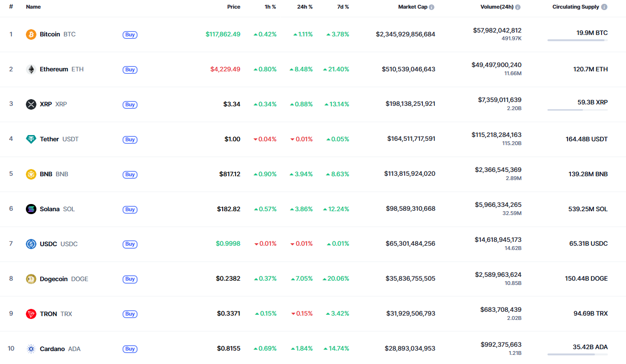The width and height of the screenshot is (626, 364).
Task: Click the TRON logo icon
Action: tap(31, 314)
